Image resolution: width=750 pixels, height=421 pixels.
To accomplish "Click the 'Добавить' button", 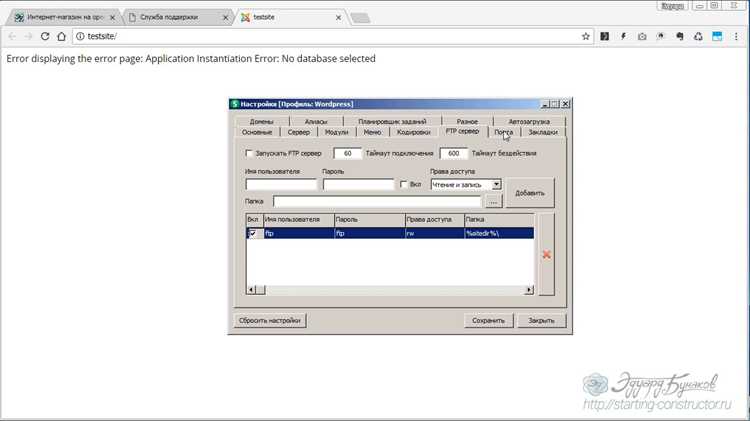I will coord(530,193).
